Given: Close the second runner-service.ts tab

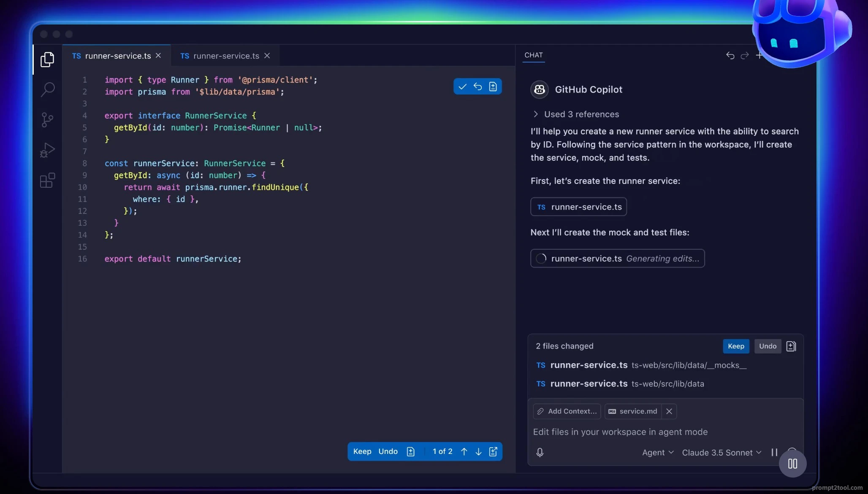Looking at the screenshot, I should point(267,56).
